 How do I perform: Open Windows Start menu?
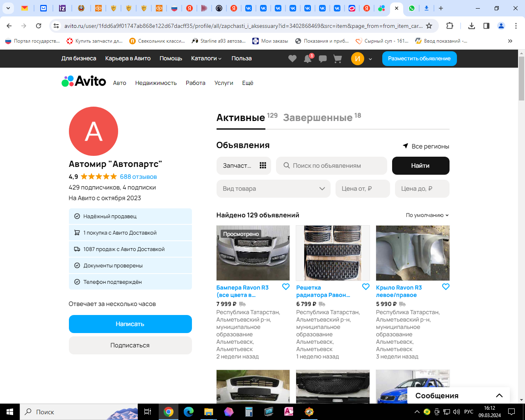point(10,412)
